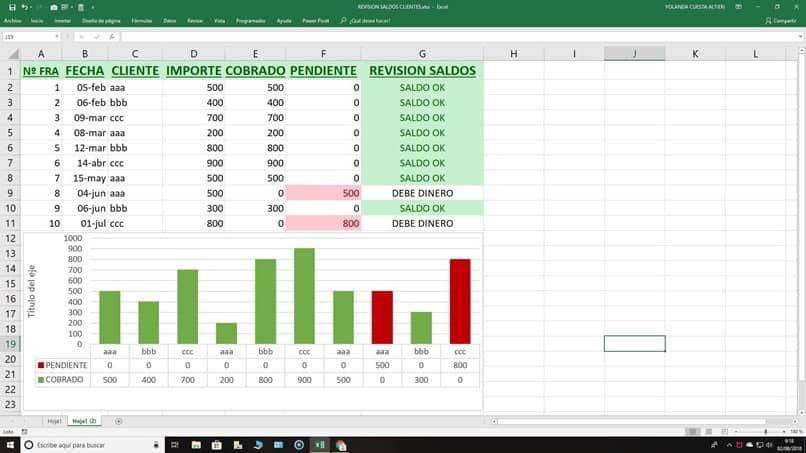Open the Fórmulas ribbon tab
The width and height of the screenshot is (806, 453).
tap(141, 21)
